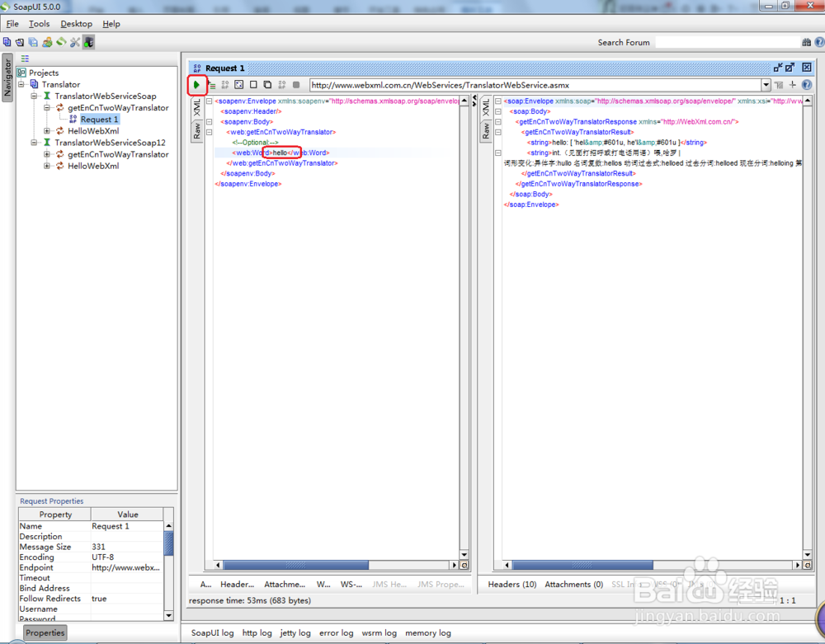Image resolution: width=825 pixels, height=644 pixels.
Task: Click the first SOAP icon in request toolbar
Action: click(x=225, y=85)
